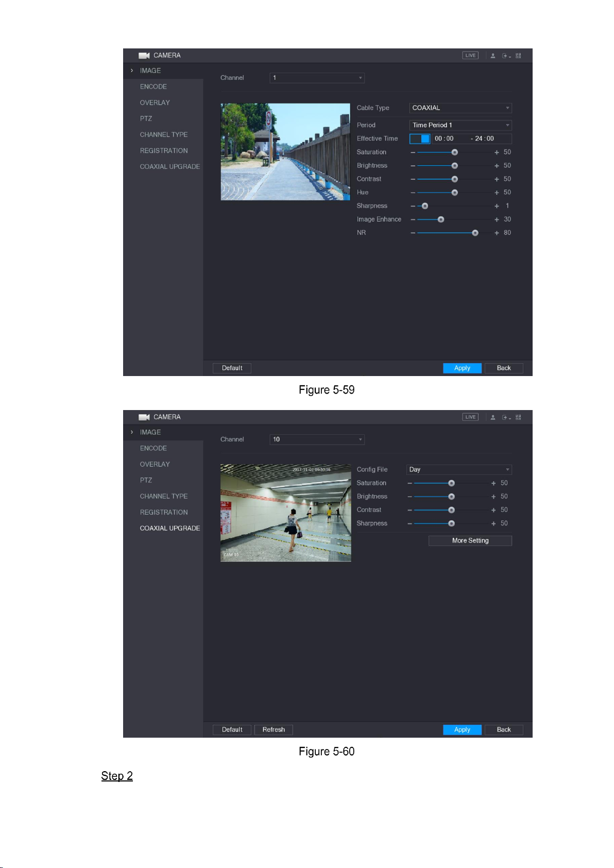Image resolution: width=614 pixels, height=868 pixels.
Task: Click the Hue slider handle
Action: pos(454,193)
